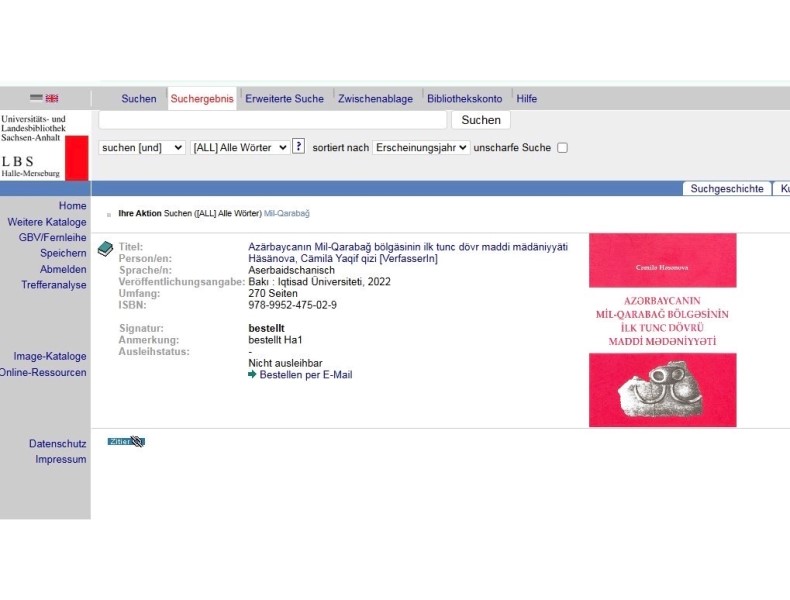The height and width of the screenshot is (600, 790).
Task: Click the German flag language icon
Action: [36, 99]
